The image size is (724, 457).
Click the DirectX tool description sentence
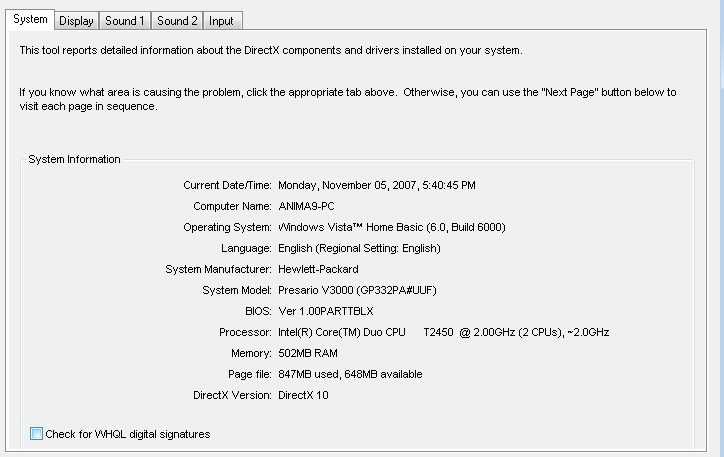271,50
